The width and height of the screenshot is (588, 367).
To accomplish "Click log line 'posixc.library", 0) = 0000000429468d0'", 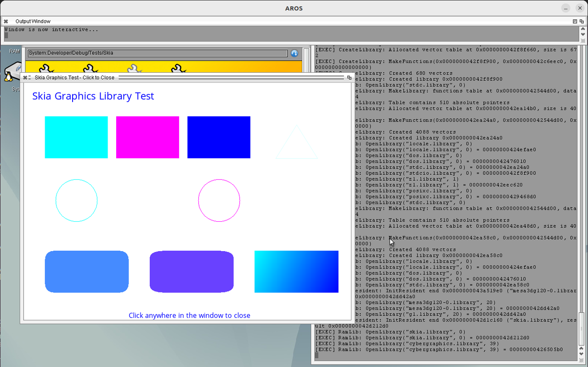I will pos(446,197).
